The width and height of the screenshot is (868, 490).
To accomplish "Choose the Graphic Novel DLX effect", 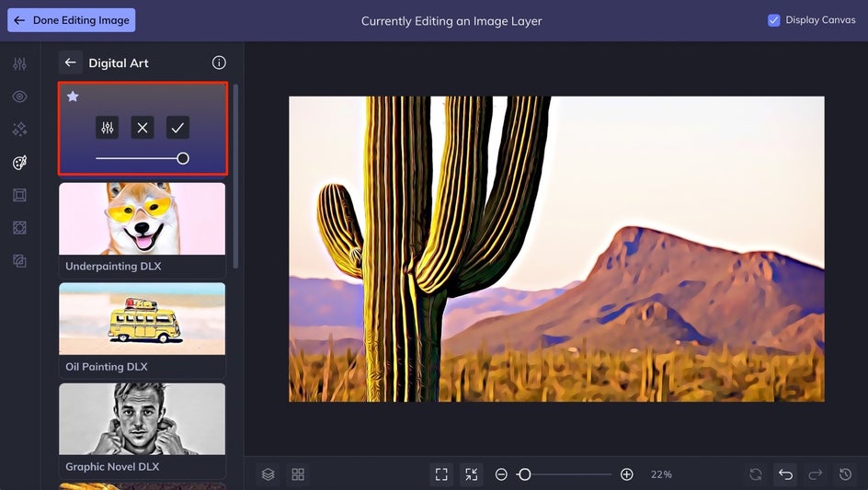I will click(x=143, y=429).
